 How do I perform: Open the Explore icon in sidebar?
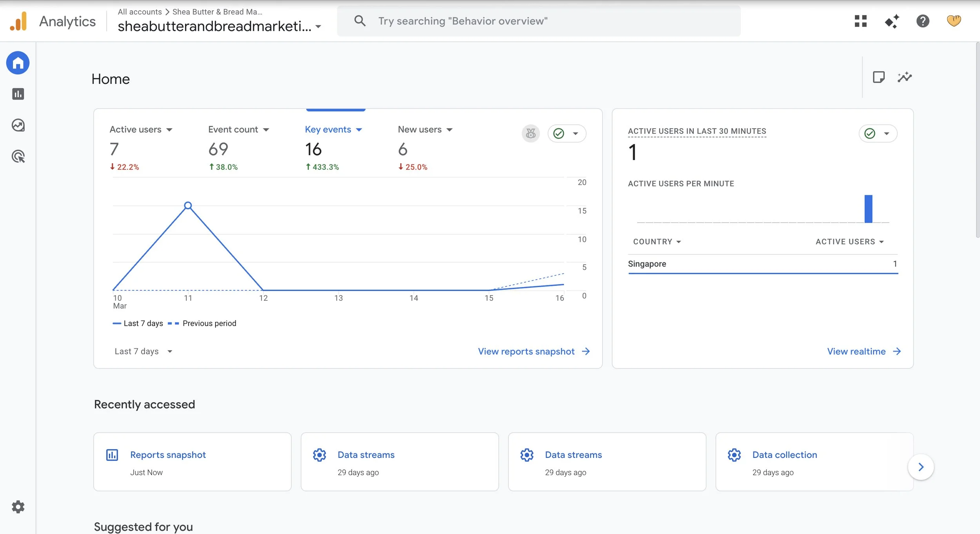[18, 125]
